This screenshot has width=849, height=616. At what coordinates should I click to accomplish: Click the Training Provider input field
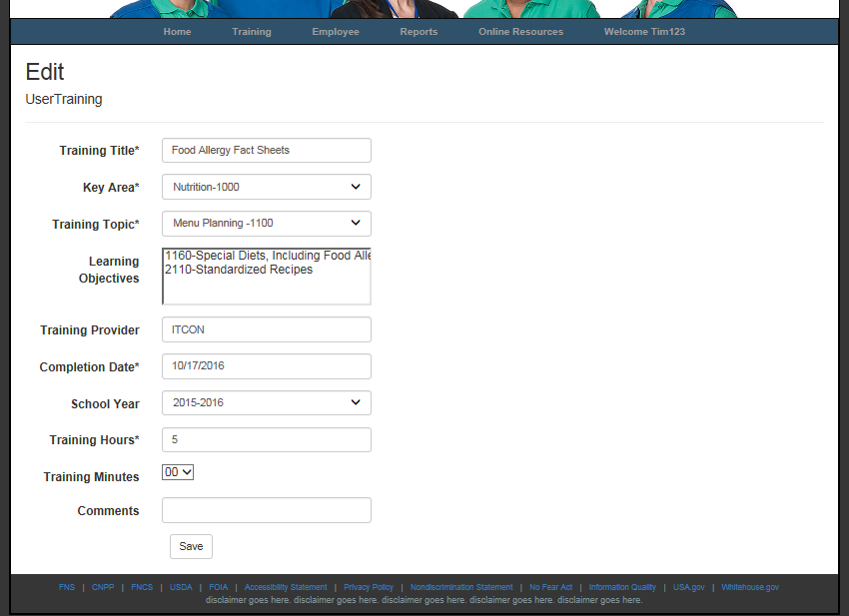(267, 329)
